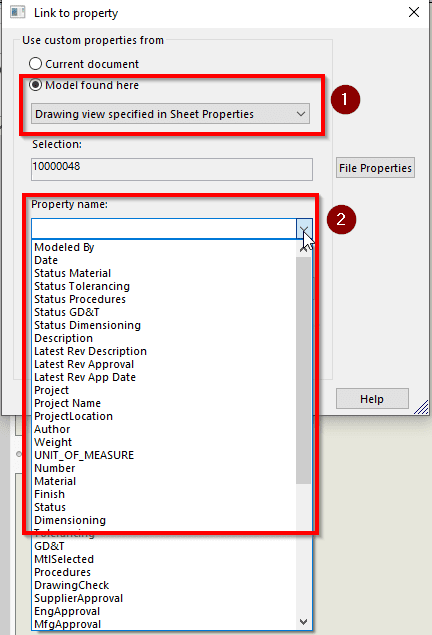Select the Current document radio button
432x635 pixels.
[36, 64]
